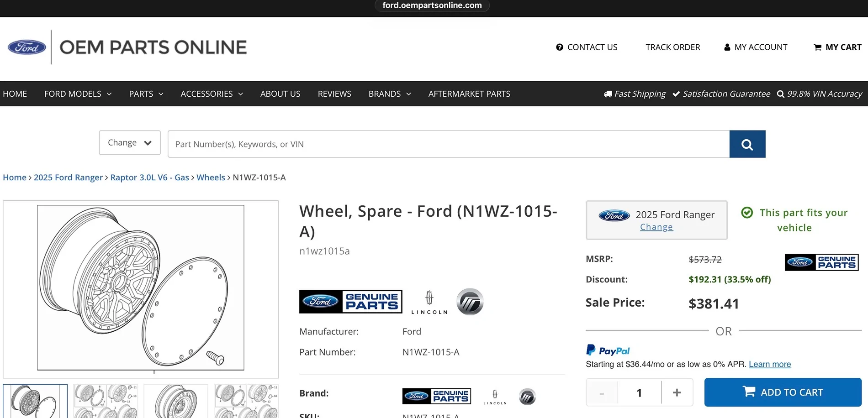Click the small Lincoln logo in Brand row
The height and width of the screenshot is (418, 868).
click(x=495, y=397)
